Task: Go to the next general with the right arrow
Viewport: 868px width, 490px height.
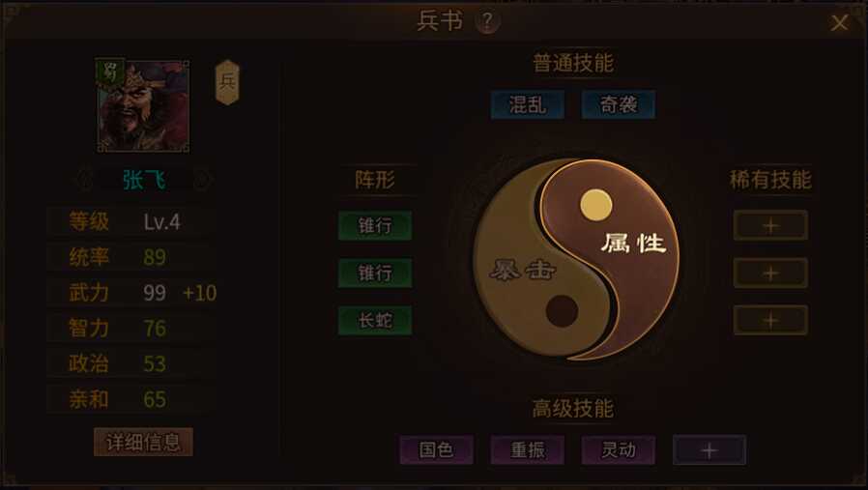Action: coord(203,180)
